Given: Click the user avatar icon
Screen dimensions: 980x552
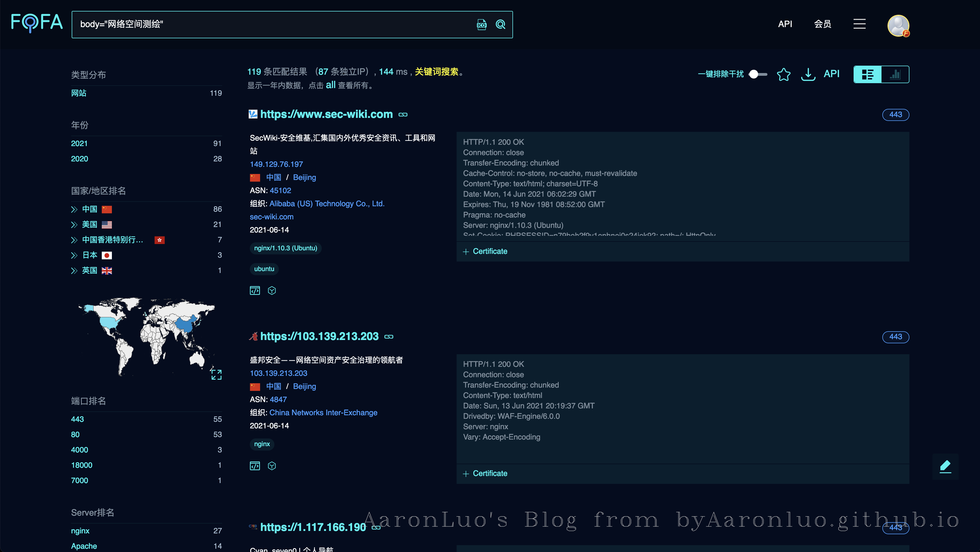Looking at the screenshot, I should point(898,25).
